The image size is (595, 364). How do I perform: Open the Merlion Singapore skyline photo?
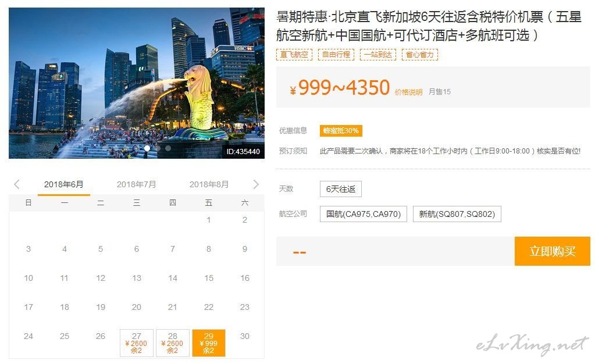pos(137,83)
